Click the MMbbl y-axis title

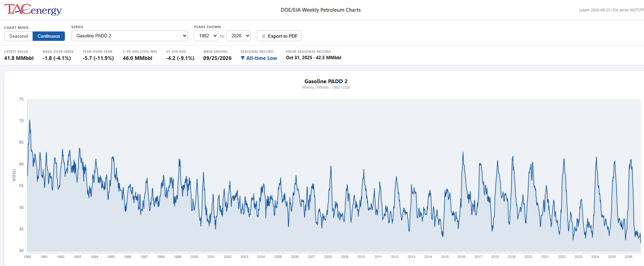tap(14, 175)
